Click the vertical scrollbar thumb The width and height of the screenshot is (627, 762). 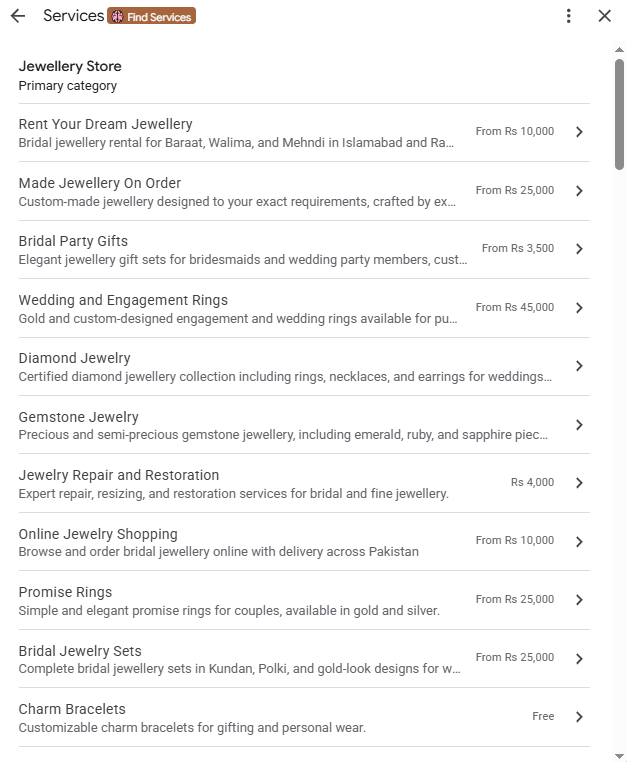(x=619, y=114)
